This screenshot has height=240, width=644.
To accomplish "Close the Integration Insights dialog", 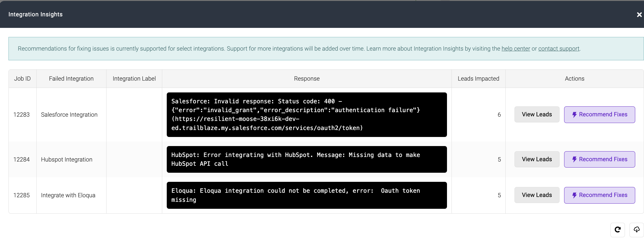I will [639, 15].
